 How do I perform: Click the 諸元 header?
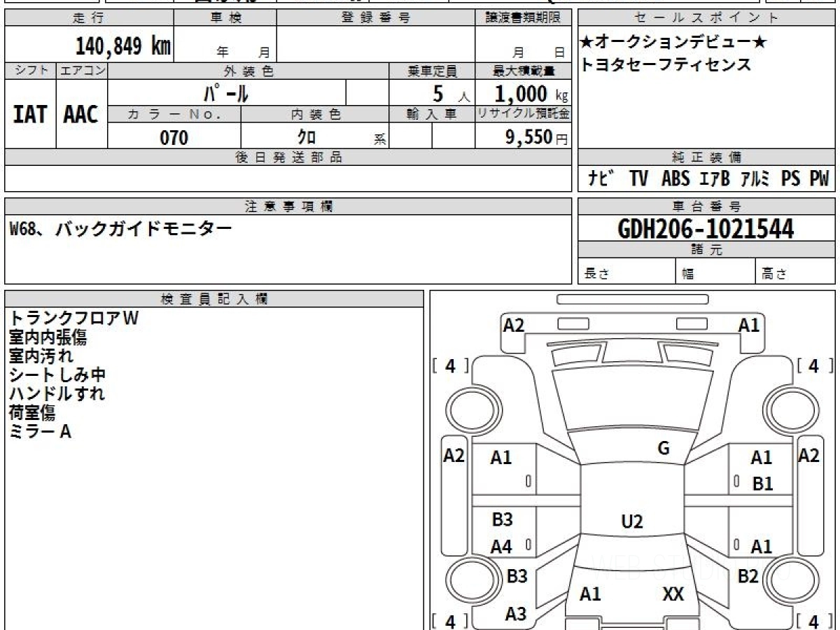click(707, 250)
